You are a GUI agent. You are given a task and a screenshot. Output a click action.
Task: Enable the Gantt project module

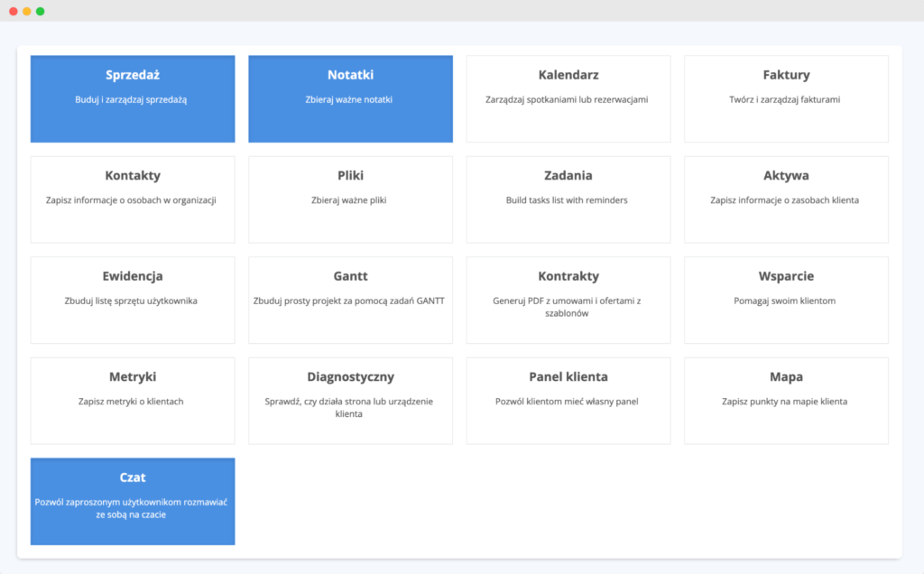pos(350,300)
